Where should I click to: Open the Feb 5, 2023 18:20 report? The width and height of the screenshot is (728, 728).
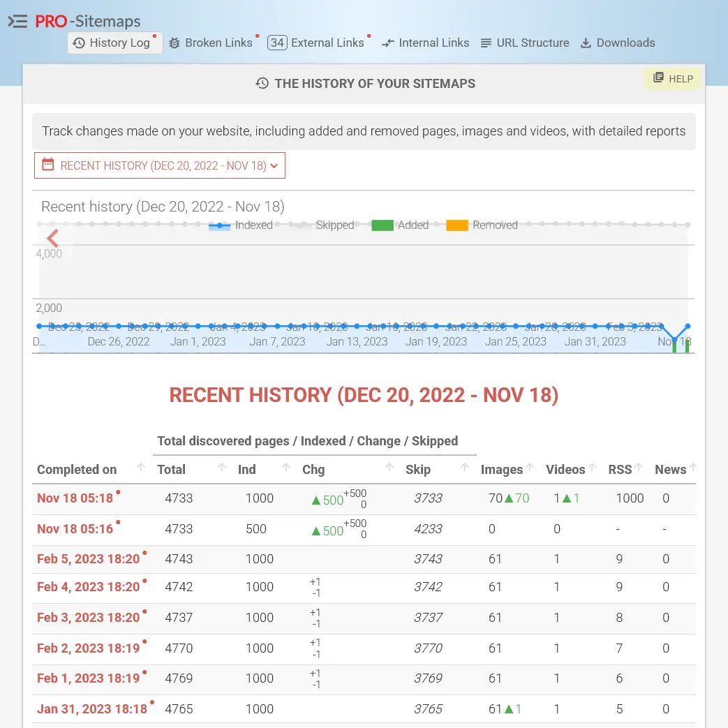(88, 559)
